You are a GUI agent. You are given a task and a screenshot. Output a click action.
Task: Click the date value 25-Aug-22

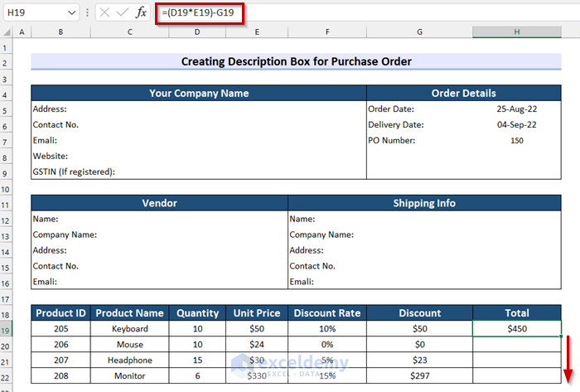coord(517,109)
